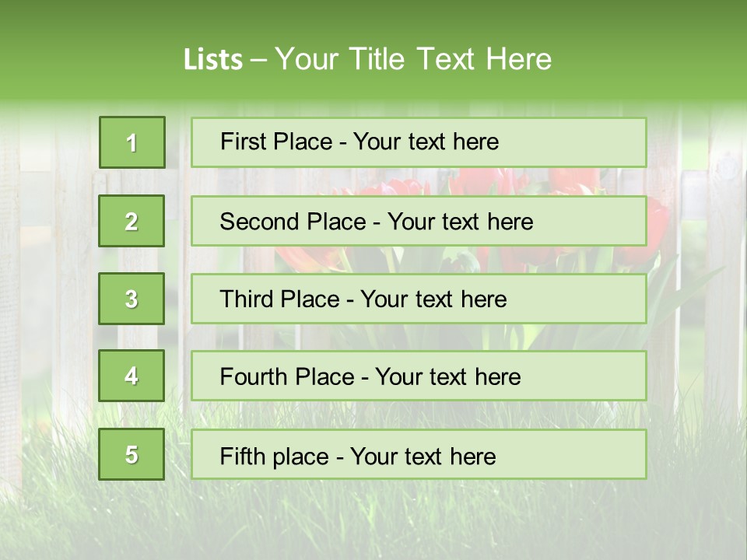Click the words 'First Place' in first bar
The image size is (747, 560).
click(275, 142)
